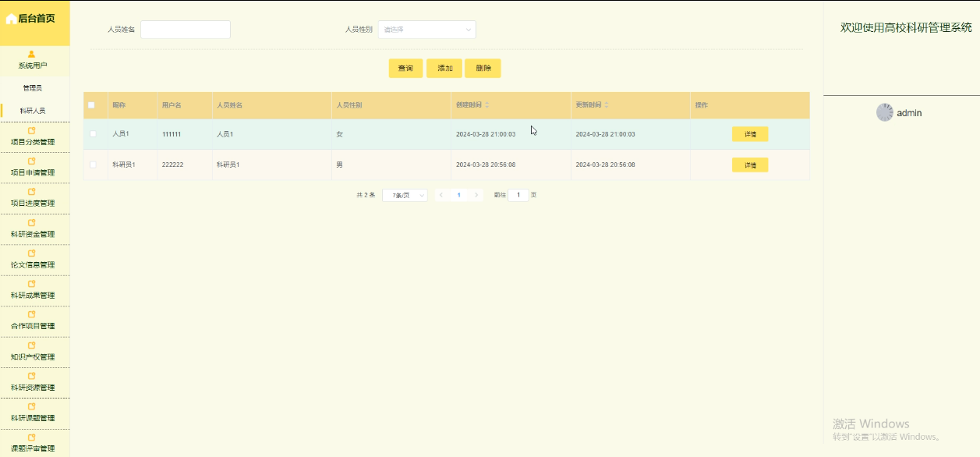This screenshot has width=980, height=457.
Task: Focus the 人员姓名 search input
Action: coord(186,30)
